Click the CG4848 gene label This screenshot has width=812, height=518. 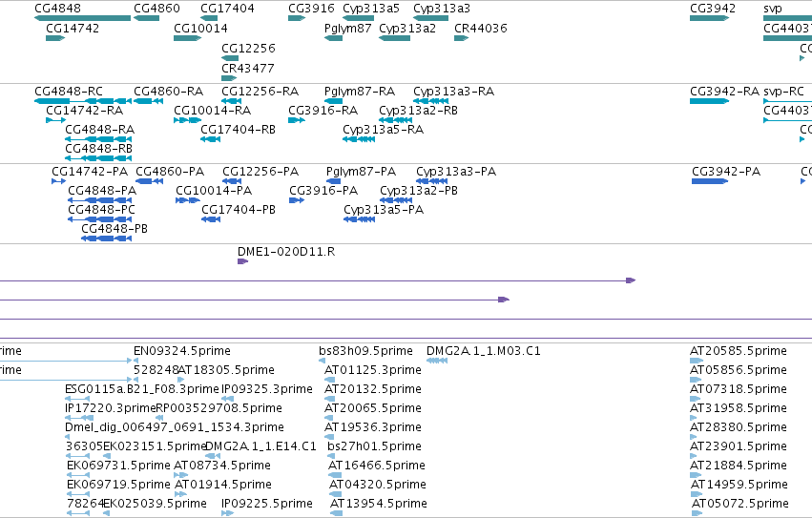(x=57, y=9)
